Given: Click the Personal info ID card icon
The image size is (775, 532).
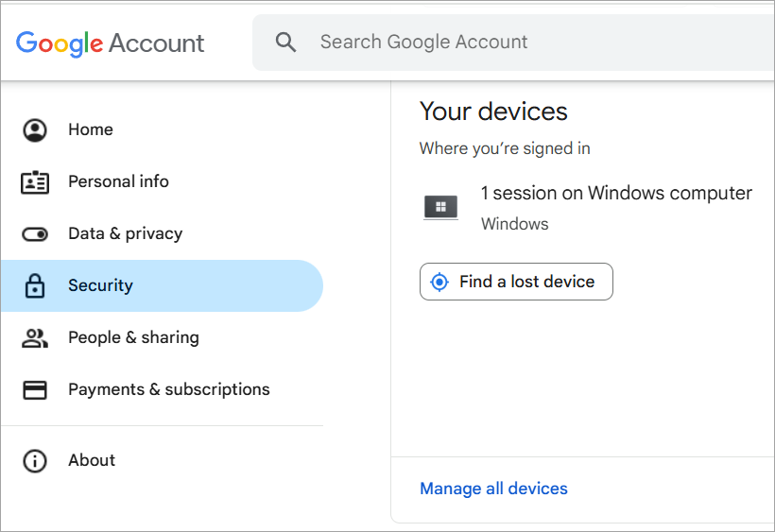Looking at the screenshot, I should [x=35, y=182].
